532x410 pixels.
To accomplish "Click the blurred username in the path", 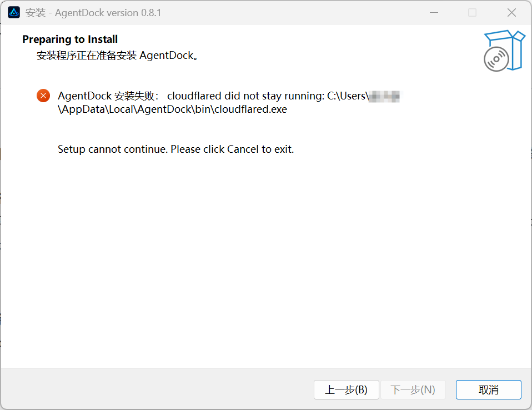I will point(384,97).
